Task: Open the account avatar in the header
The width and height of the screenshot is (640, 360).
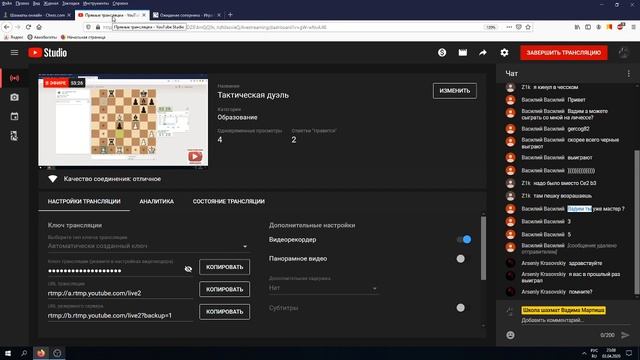Action: [623, 53]
